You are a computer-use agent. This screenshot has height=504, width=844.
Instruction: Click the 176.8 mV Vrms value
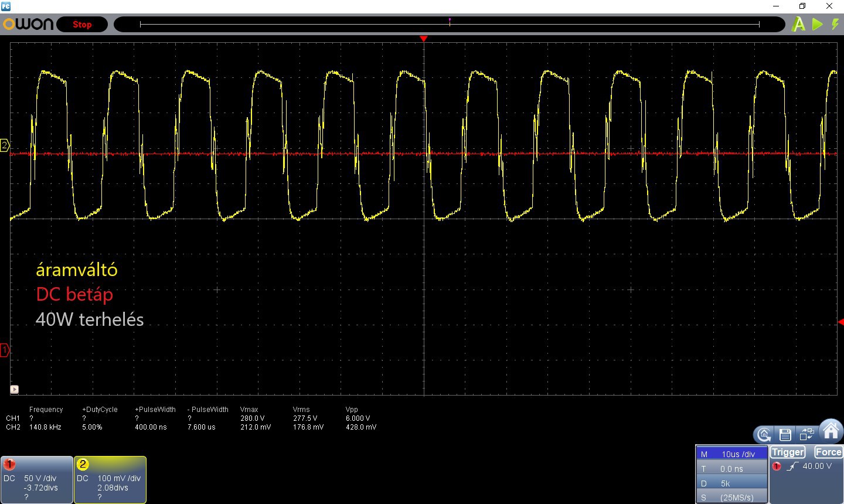click(308, 427)
